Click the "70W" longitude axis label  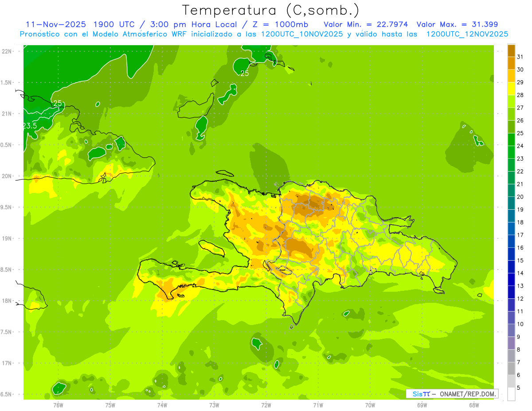point(370,405)
